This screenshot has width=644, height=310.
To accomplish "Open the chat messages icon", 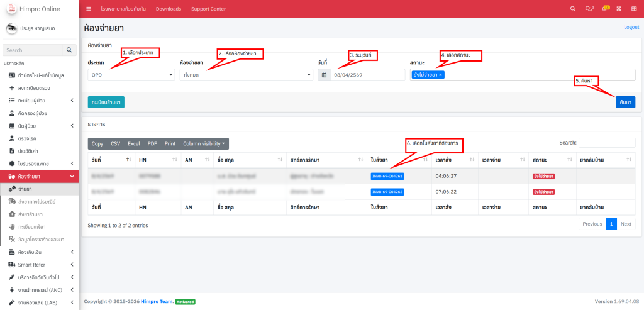I will pos(589,9).
